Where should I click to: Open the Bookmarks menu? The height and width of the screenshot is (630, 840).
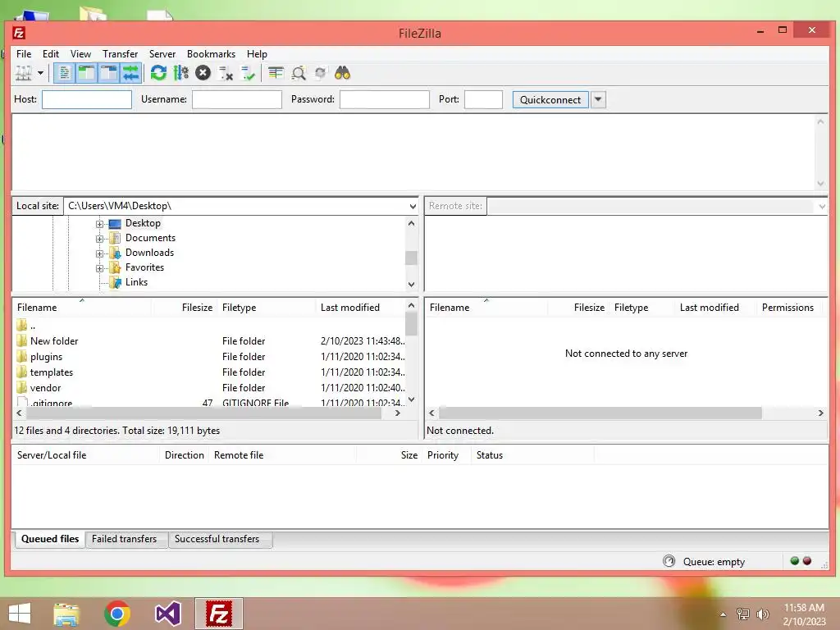pos(211,54)
